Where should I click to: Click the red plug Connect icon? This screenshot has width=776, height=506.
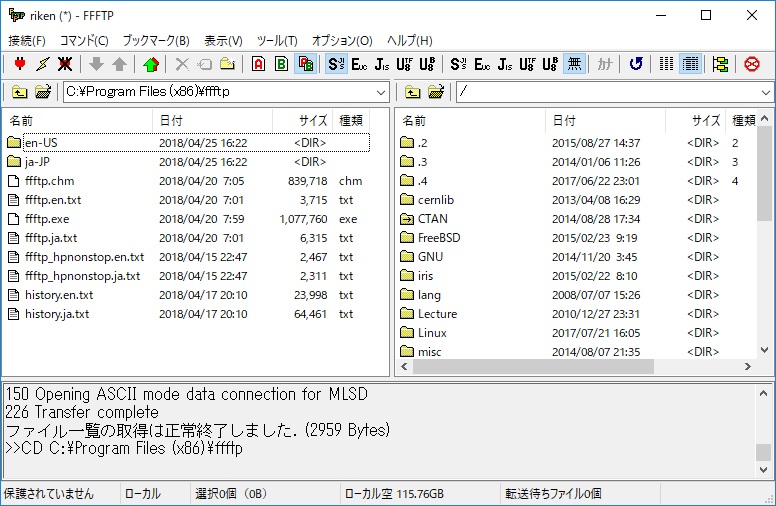click(20, 64)
